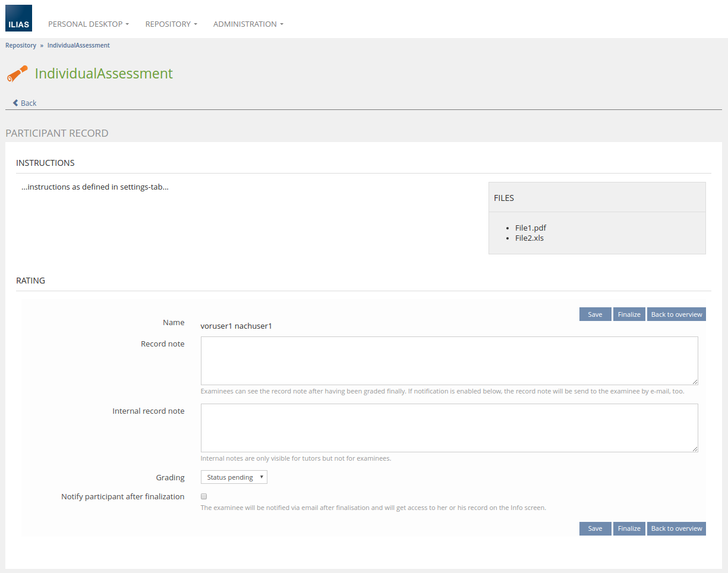
Task: Click Repository in the breadcrumb
Action: pos(21,45)
